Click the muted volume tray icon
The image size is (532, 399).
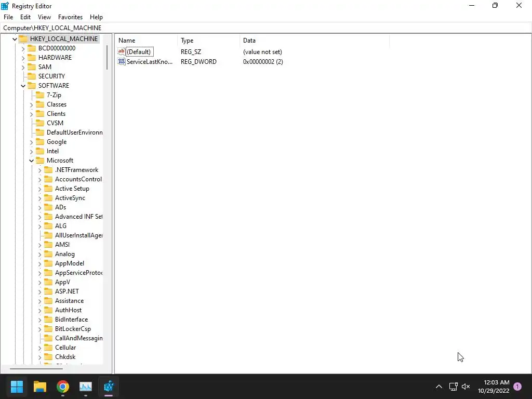pos(466,387)
